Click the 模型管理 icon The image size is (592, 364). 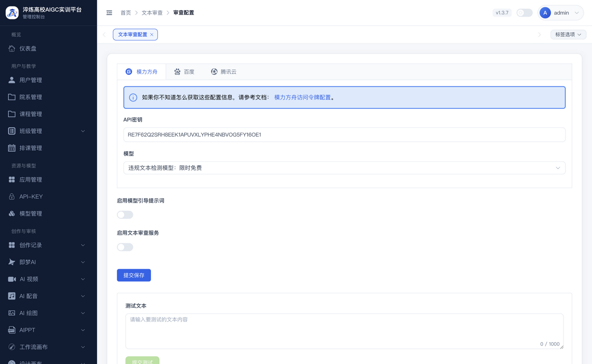pyautogui.click(x=12, y=214)
